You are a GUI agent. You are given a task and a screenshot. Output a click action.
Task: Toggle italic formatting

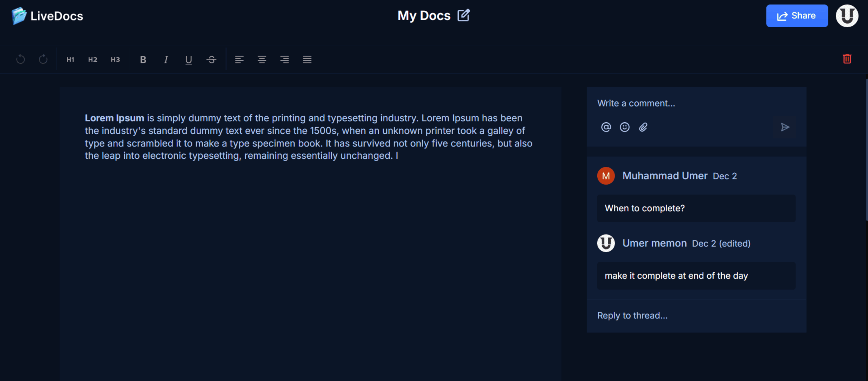(166, 59)
